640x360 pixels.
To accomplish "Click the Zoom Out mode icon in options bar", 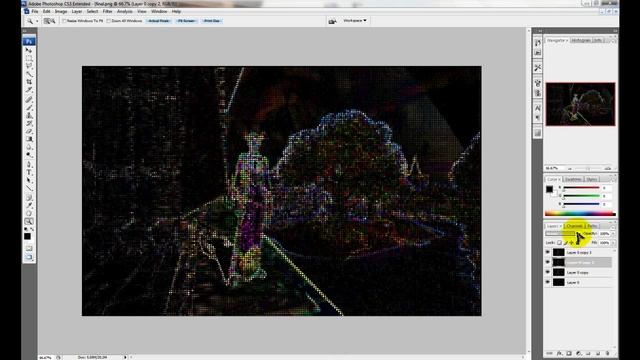I will [x=52, y=21].
